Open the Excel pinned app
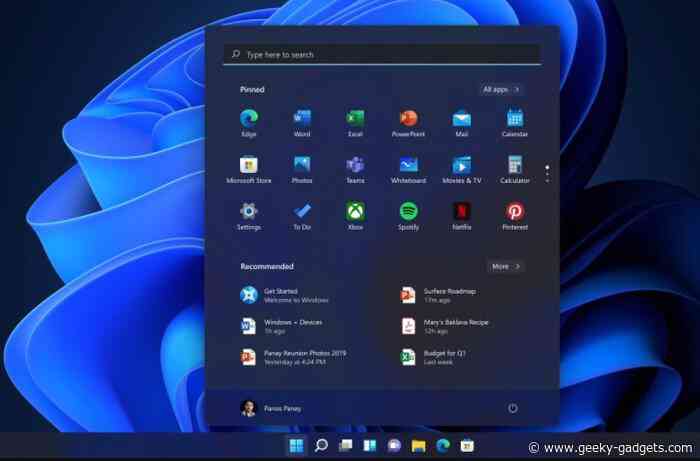This screenshot has height=461, width=700. [x=355, y=123]
